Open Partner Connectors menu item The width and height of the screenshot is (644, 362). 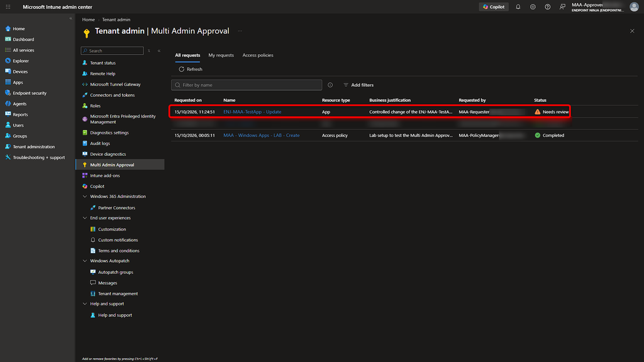coord(116,207)
